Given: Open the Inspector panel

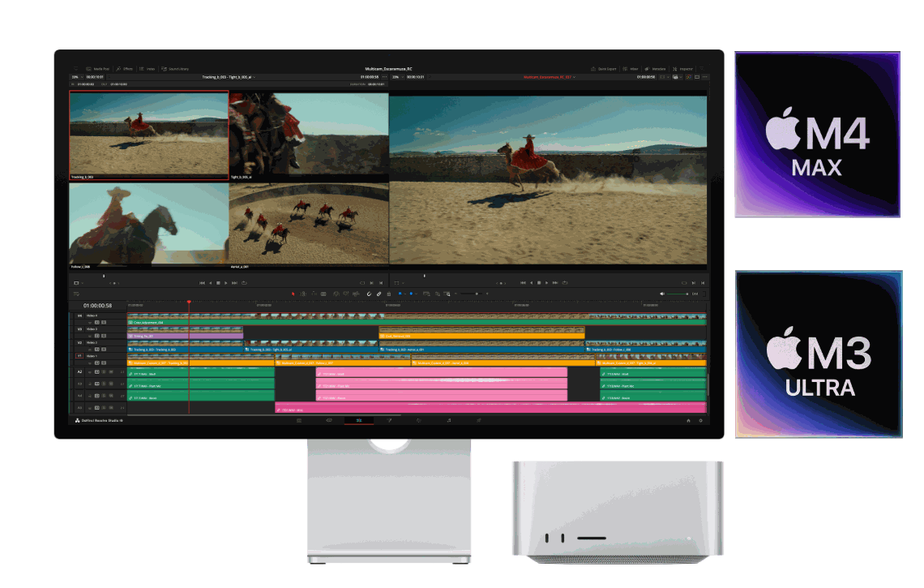Looking at the screenshot, I should (x=683, y=69).
